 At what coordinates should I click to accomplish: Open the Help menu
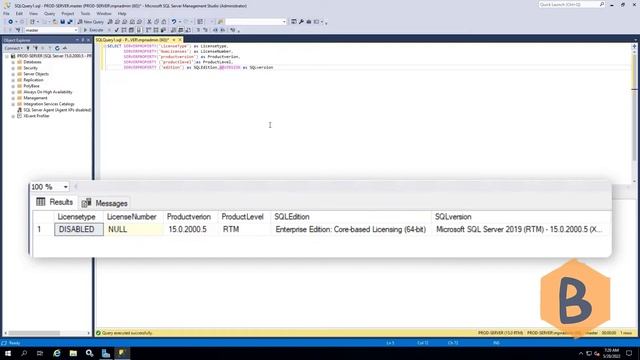pos(122,13)
